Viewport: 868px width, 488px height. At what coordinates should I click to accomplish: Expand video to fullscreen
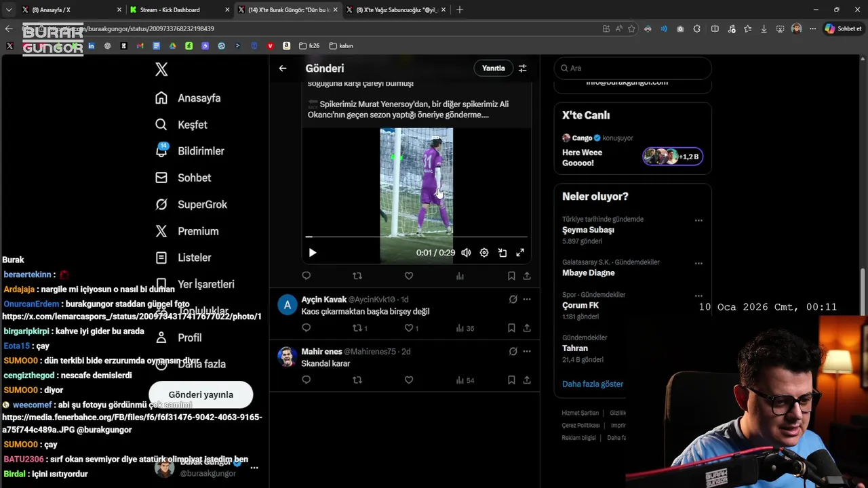(520, 253)
